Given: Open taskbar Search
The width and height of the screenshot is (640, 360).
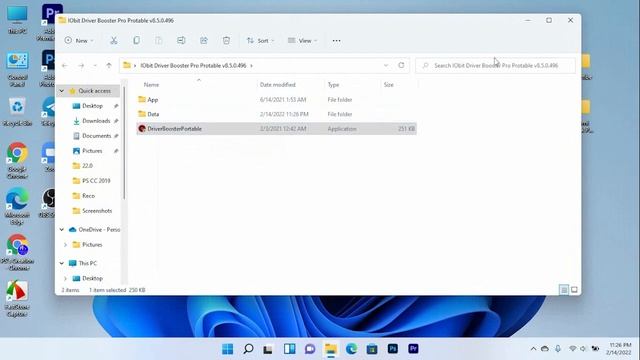Looking at the screenshot, I should coord(248,349).
